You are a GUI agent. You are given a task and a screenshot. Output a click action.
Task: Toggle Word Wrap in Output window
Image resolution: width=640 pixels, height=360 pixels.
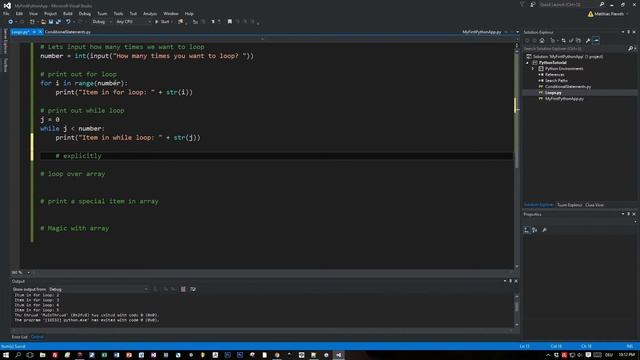pyautogui.click(x=193, y=289)
